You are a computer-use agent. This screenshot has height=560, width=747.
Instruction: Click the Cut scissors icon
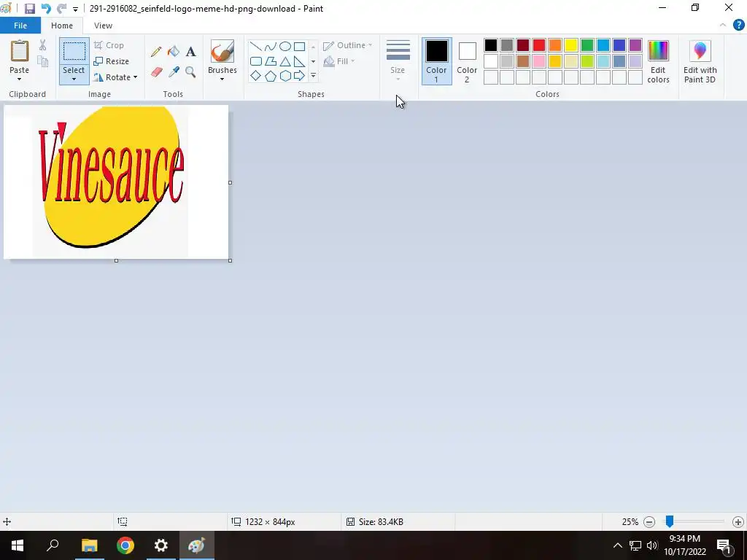(x=43, y=45)
